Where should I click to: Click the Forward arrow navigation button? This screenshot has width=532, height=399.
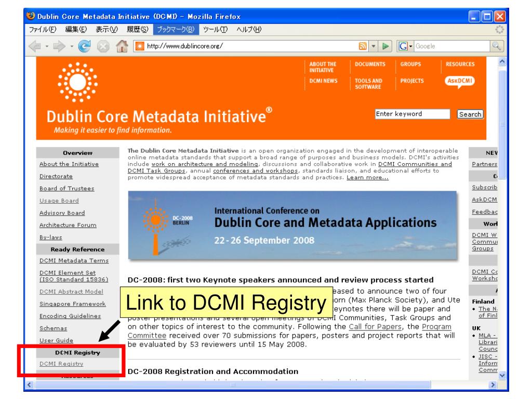[59, 46]
